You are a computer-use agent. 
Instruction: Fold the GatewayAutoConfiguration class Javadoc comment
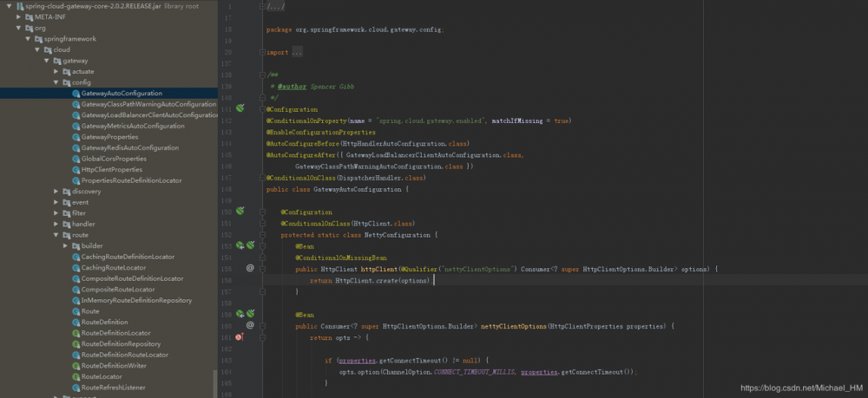pyautogui.click(x=263, y=75)
